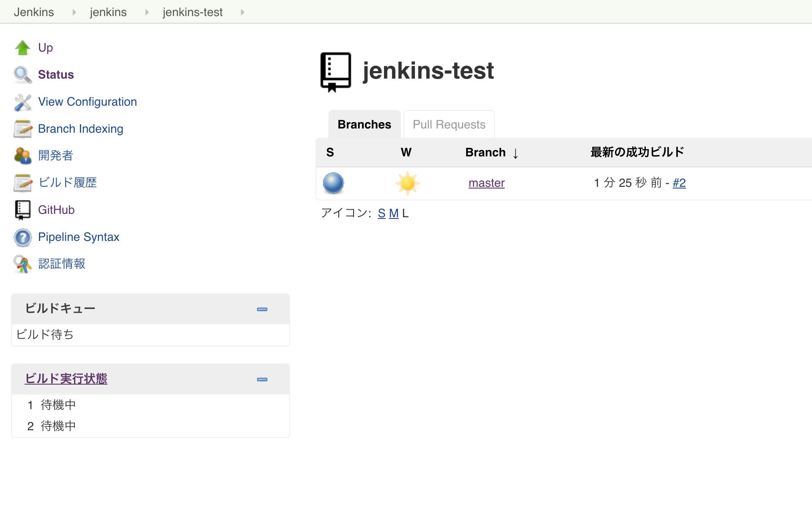The width and height of the screenshot is (812, 508).
Task: Select the Status magnifier icon
Action: [x=22, y=74]
